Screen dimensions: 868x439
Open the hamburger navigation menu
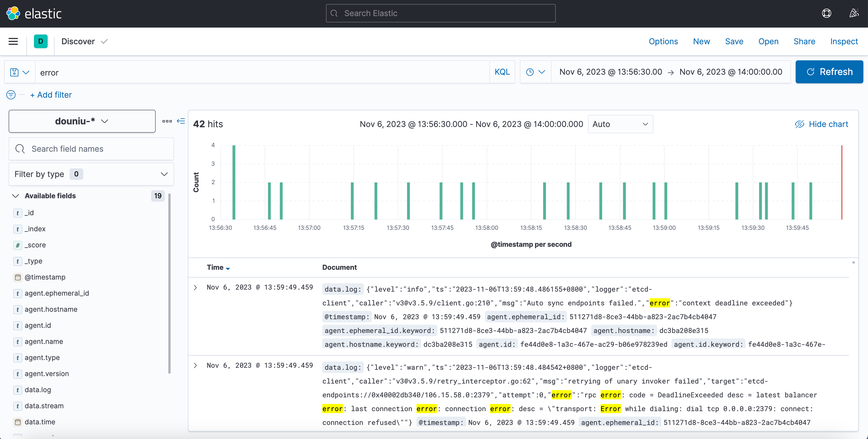point(13,41)
